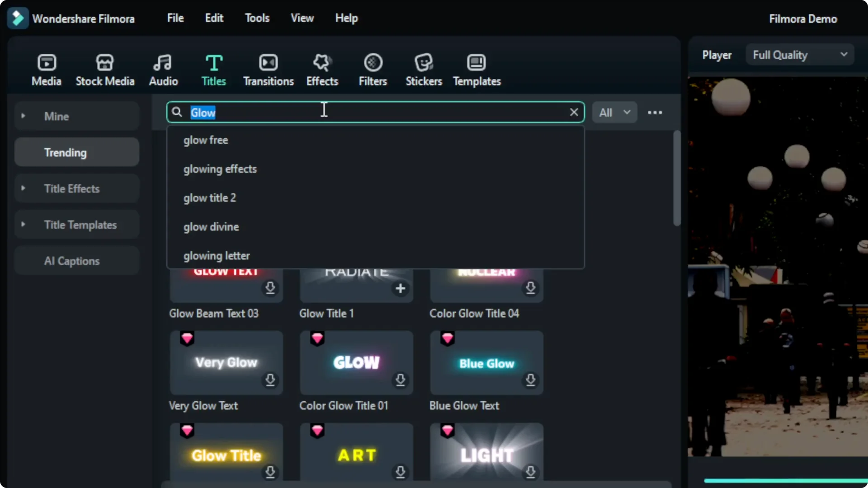Open the All filter dropdown
Screen dimensions: 868x488
pyautogui.click(x=614, y=112)
